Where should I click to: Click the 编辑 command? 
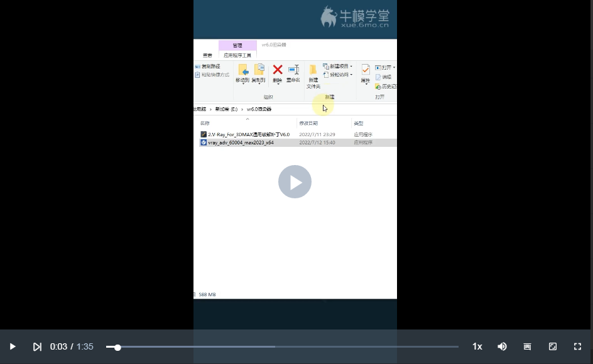click(x=383, y=77)
